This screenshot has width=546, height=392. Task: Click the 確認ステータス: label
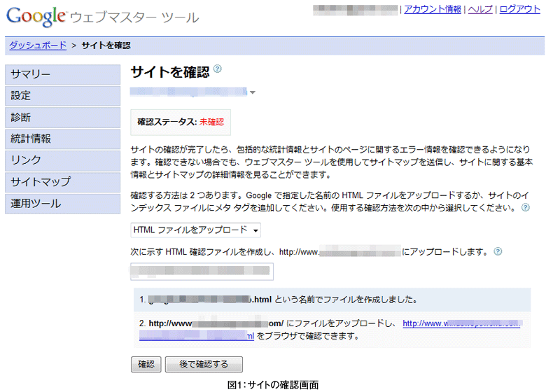[x=167, y=122]
